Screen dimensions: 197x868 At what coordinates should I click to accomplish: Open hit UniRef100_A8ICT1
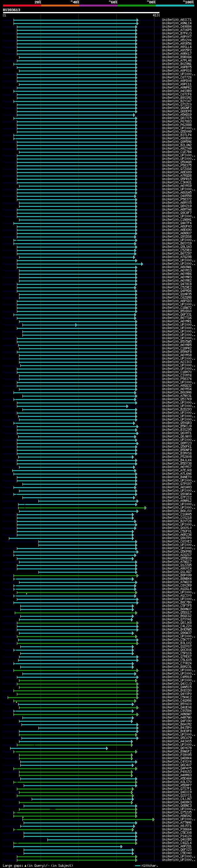[177, 20]
